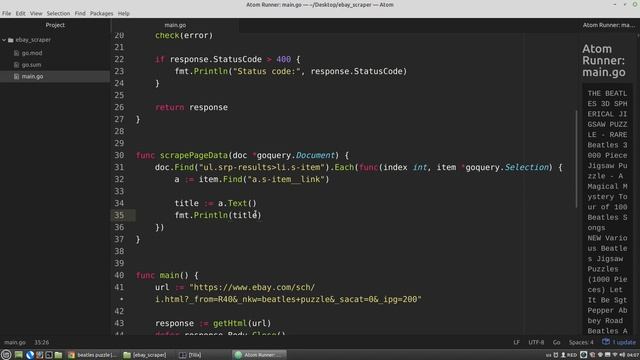Click 'return' keyword on line 26
640x360 pixels.
click(x=169, y=107)
